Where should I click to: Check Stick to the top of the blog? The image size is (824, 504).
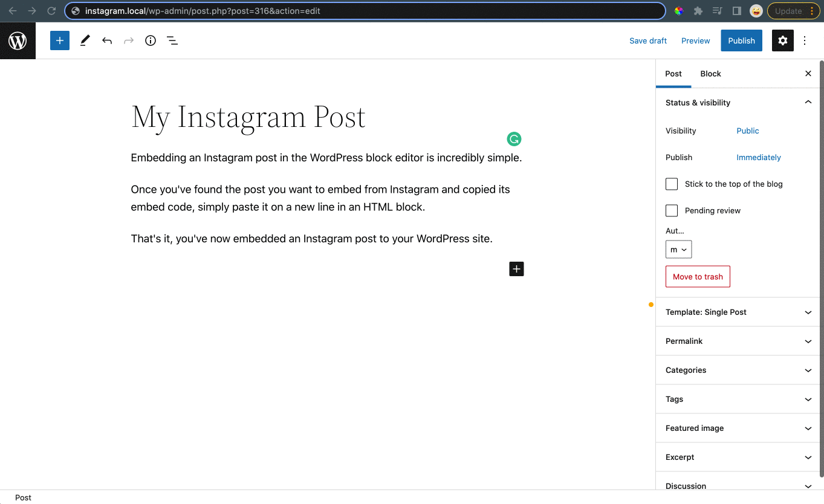[x=672, y=184]
